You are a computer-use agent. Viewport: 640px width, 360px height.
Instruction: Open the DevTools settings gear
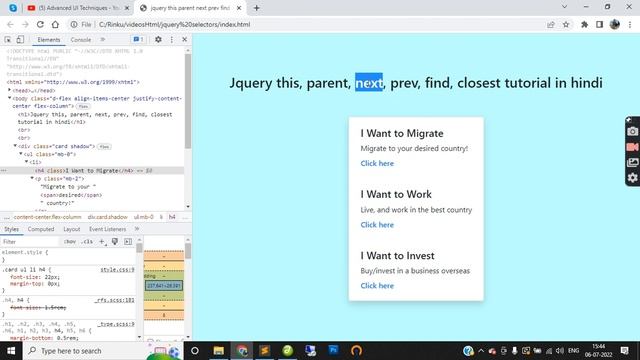(x=158, y=40)
